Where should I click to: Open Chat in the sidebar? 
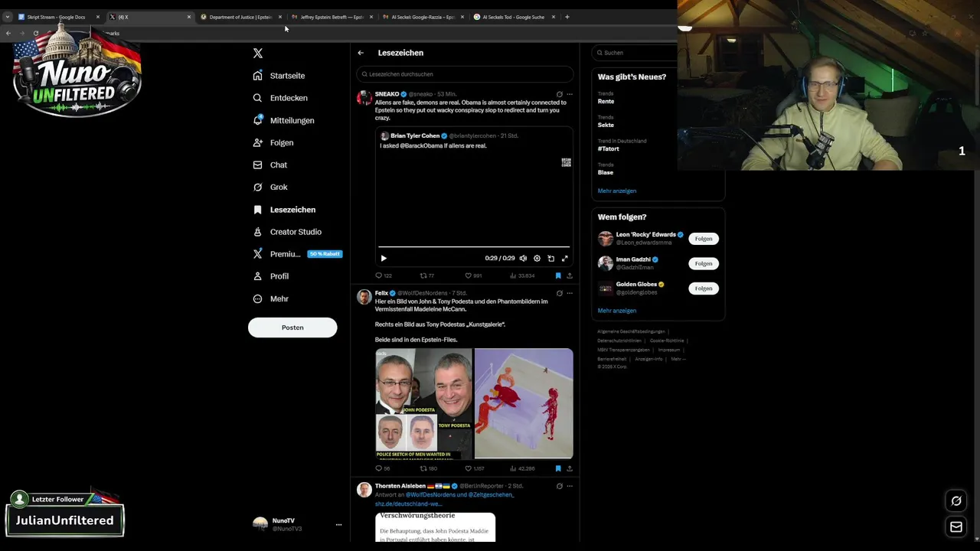click(270, 165)
